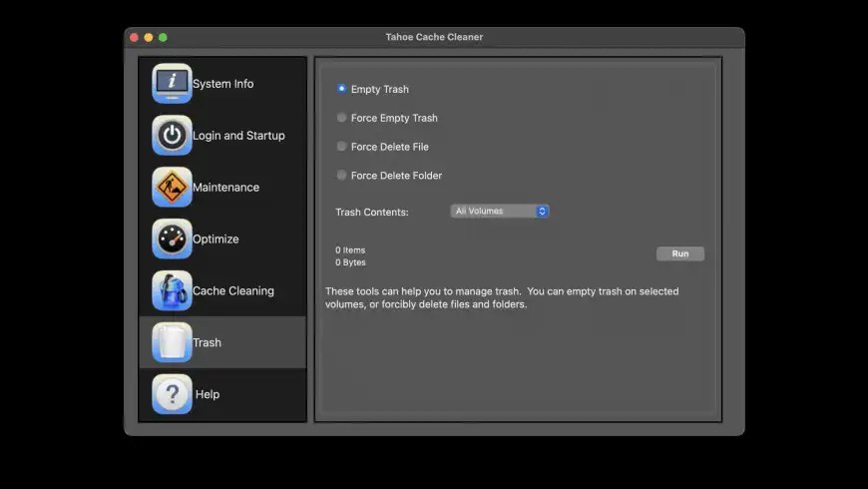Select the Trash label in the sidebar

208,342
